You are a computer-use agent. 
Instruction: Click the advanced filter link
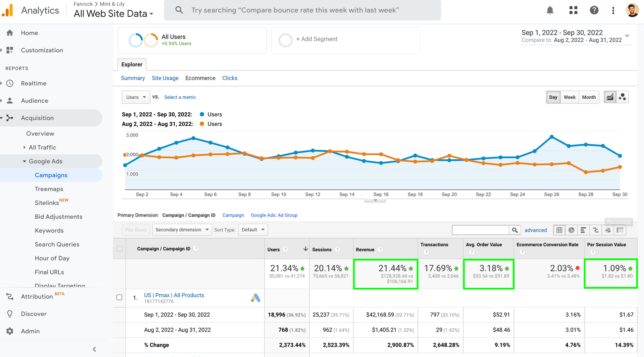[535, 230]
